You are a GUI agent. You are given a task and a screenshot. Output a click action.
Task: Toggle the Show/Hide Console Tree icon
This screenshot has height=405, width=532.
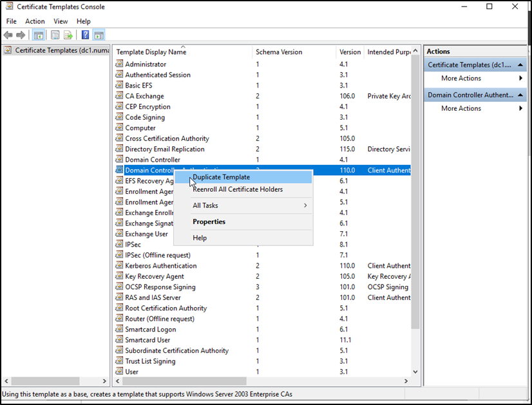tap(39, 35)
